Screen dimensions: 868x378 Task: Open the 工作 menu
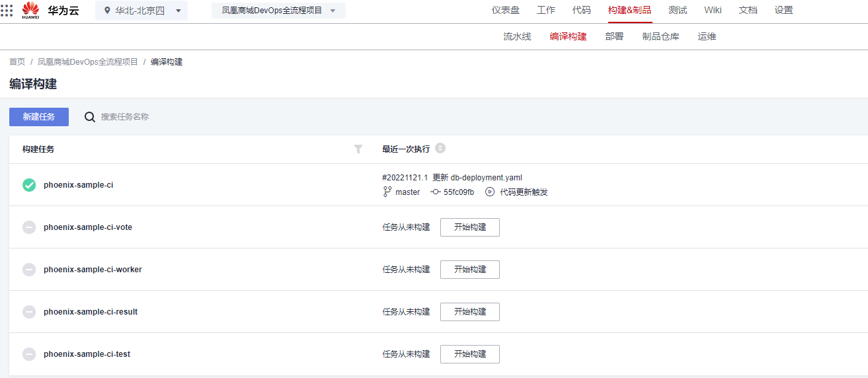point(546,10)
